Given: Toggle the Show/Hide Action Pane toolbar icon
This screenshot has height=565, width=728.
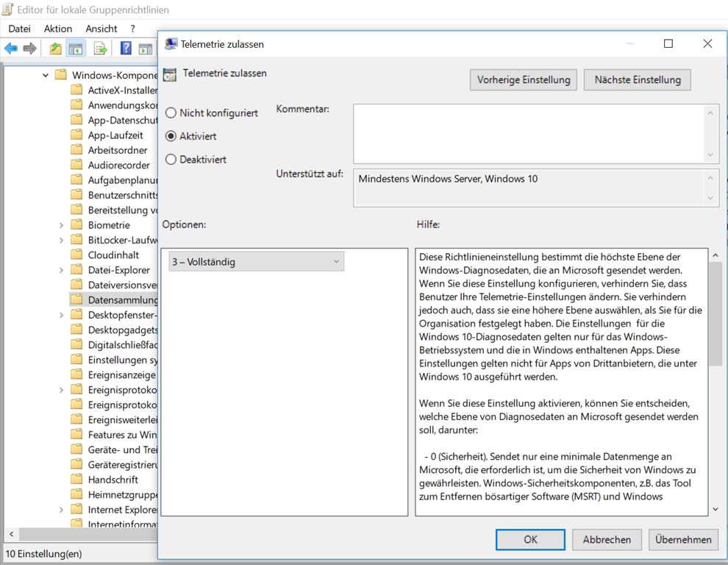Looking at the screenshot, I should pos(146,49).
